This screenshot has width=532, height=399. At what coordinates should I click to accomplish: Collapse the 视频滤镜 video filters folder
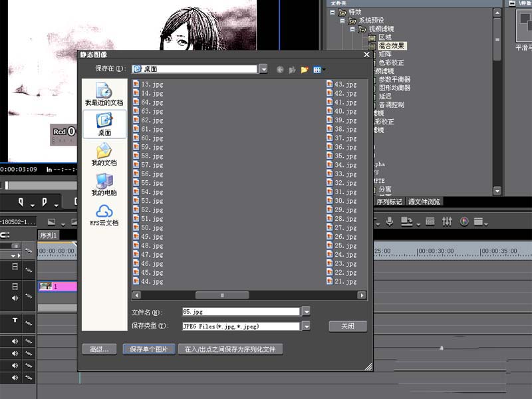[x=352, y=29]
